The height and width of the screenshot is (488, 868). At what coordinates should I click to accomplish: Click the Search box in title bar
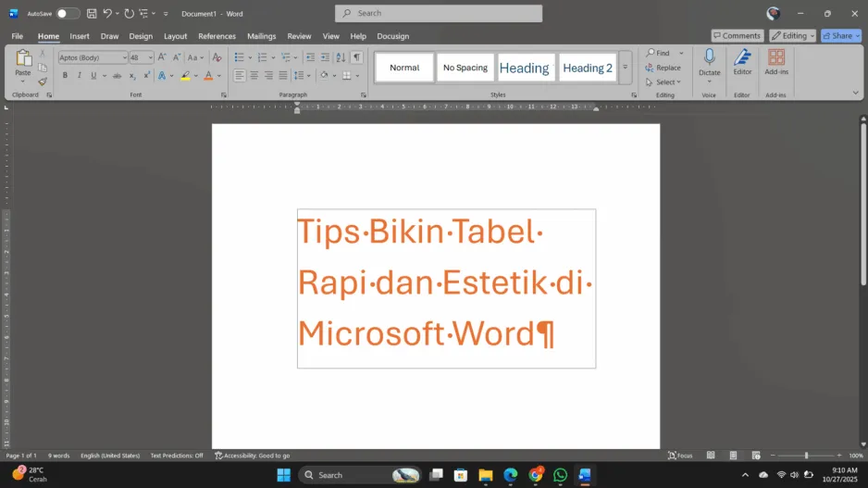tap(439, 13)
